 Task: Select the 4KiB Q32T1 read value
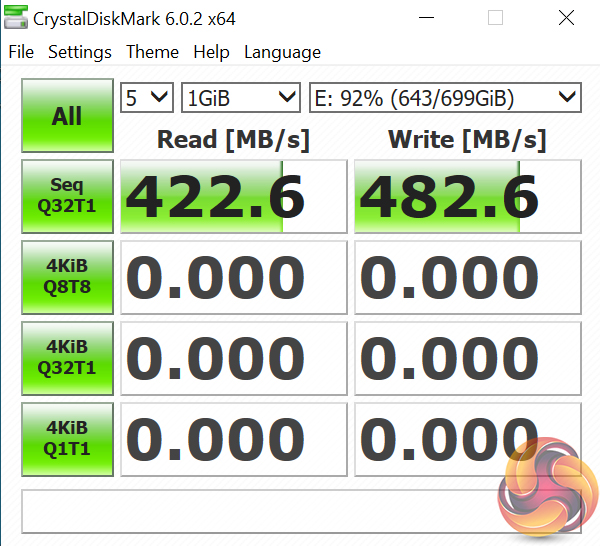point(234,358)
